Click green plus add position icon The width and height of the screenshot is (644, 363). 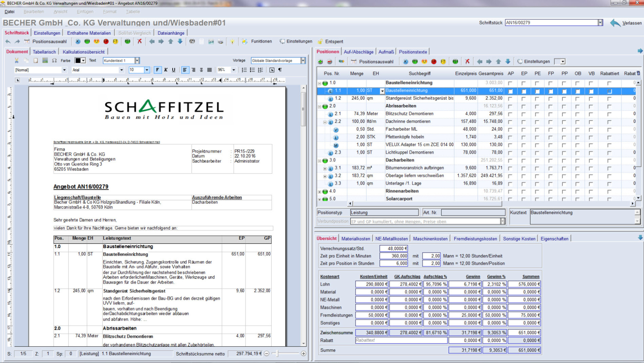point(320,62)
